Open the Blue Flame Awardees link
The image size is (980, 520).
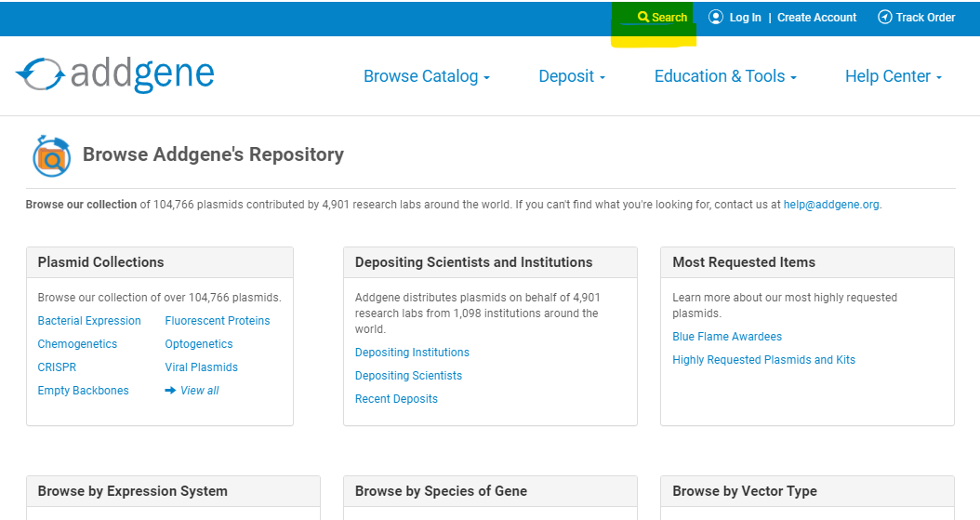tap(727, 336)
